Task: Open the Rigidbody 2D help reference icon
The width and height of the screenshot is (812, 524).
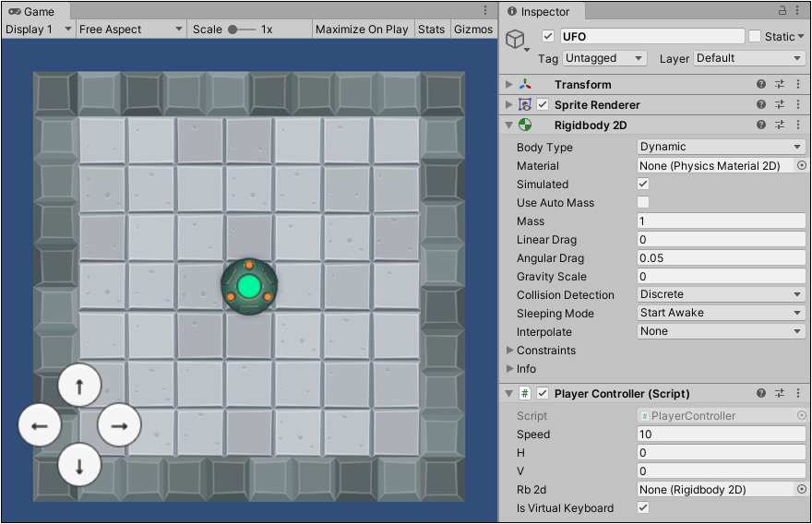Action: [761, 125]
